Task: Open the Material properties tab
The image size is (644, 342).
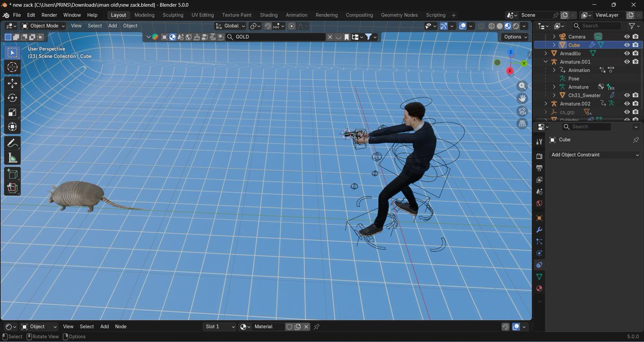Action: 539,288
